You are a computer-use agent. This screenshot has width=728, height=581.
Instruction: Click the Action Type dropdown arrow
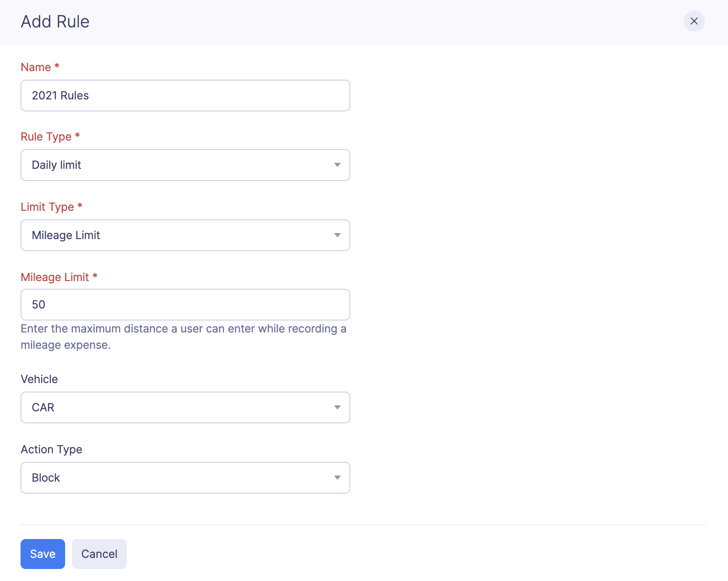pyautogui.click(x=337, y=478)
